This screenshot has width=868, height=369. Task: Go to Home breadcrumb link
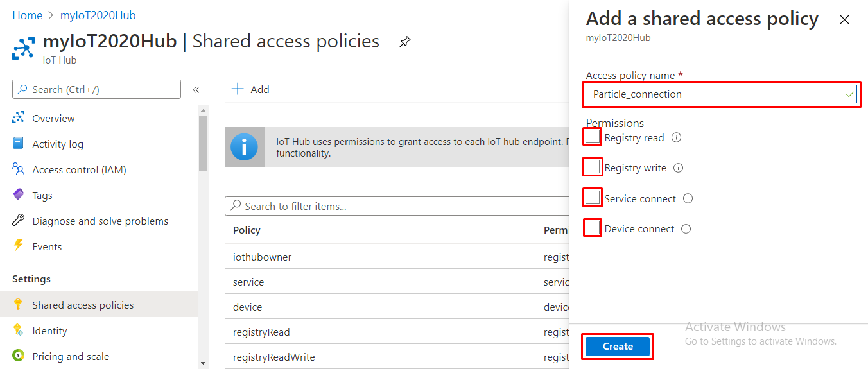[x=27, y=15]
